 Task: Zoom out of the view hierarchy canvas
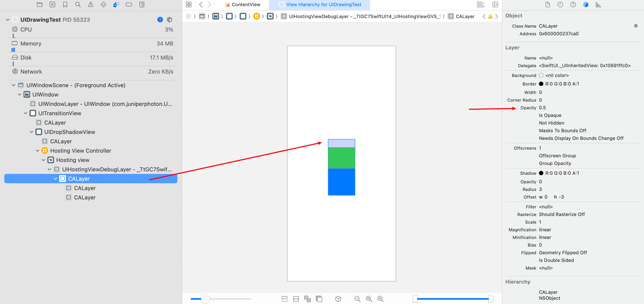[x=357, y=299]
